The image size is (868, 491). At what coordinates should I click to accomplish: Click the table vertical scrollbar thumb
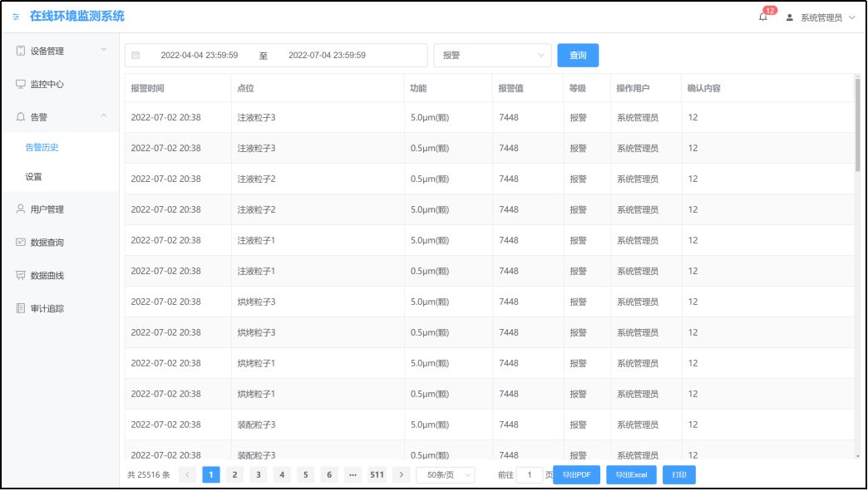pos(857,125)
